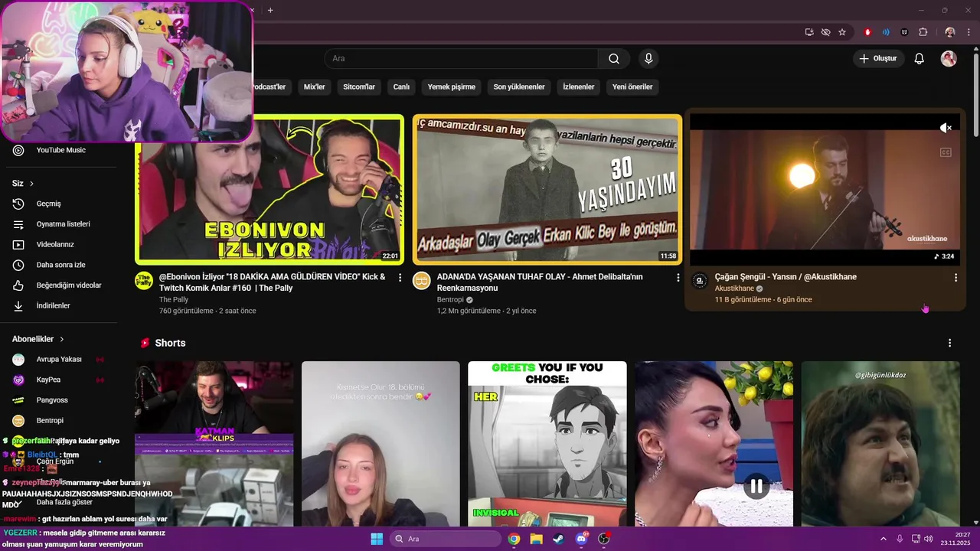The height and width of the screenshot is (551, 980).
Task: Open options for Çağan Şengül Yansın video
Action: (x=955, y=278)
